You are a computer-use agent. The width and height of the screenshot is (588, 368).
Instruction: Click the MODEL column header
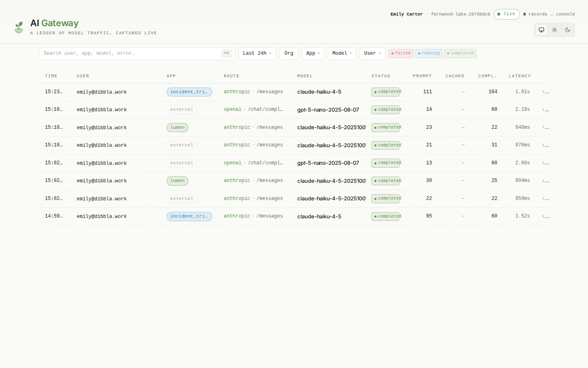(305, 76)
